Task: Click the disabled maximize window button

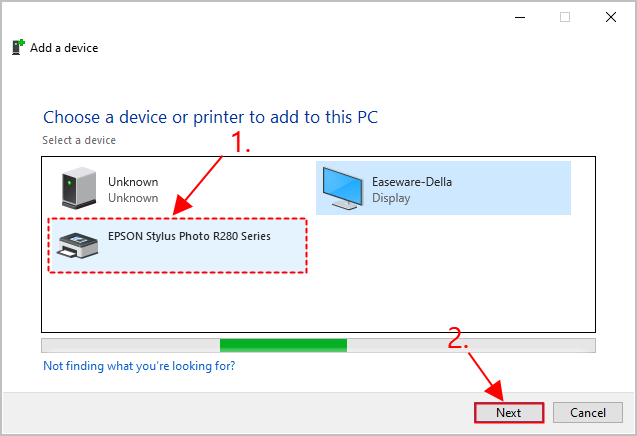Action: (x=565, y=17)
